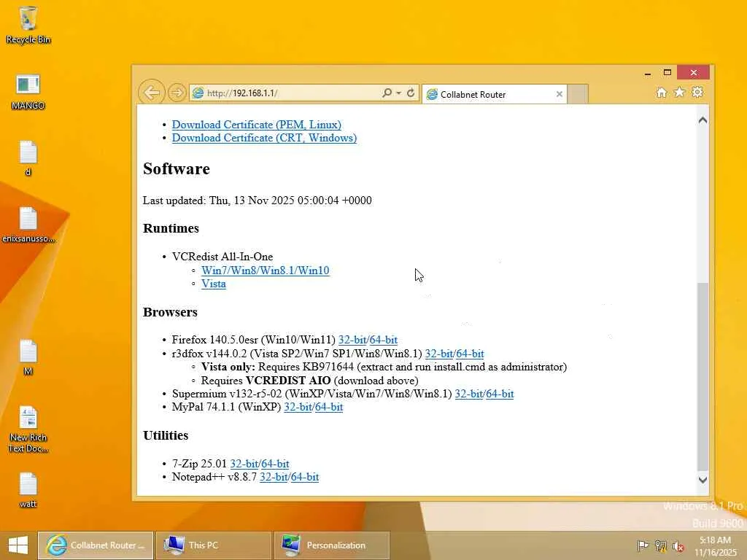The height and width of the screenshot is (560, 747).
Task: Click the browser Forward arrow button
Action: point(177,93)
